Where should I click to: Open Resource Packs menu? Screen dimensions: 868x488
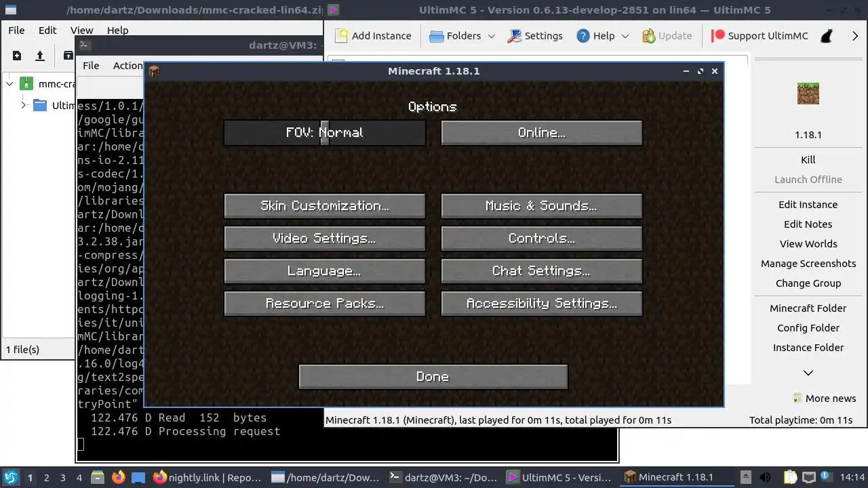point(325,304)
